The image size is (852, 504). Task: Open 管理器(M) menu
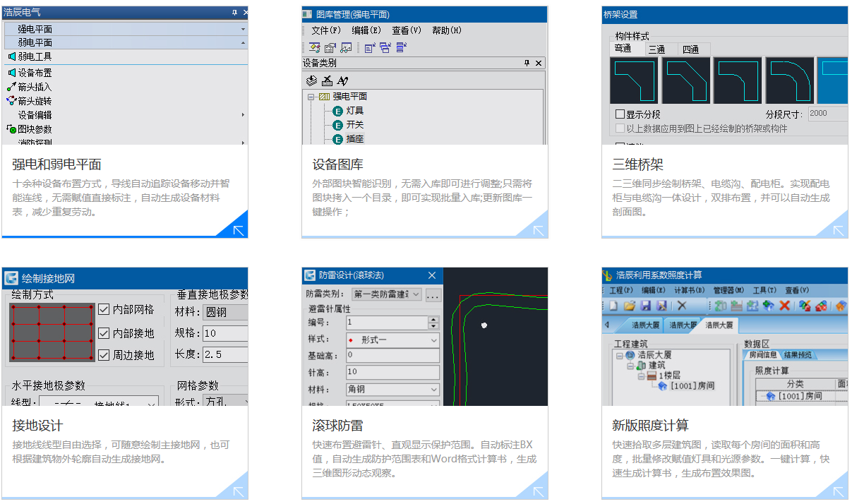coord(728,290)
